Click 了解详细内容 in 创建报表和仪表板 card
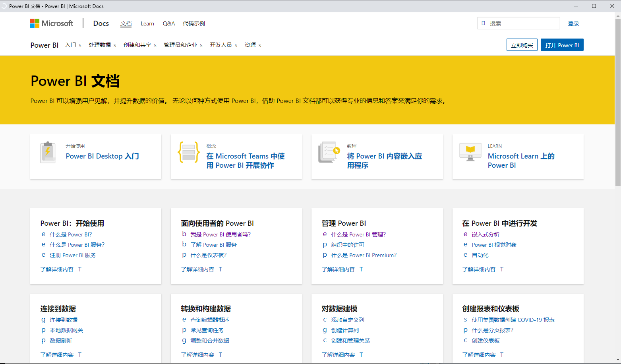The image size is (621, 364). click(x=479, y=355)
